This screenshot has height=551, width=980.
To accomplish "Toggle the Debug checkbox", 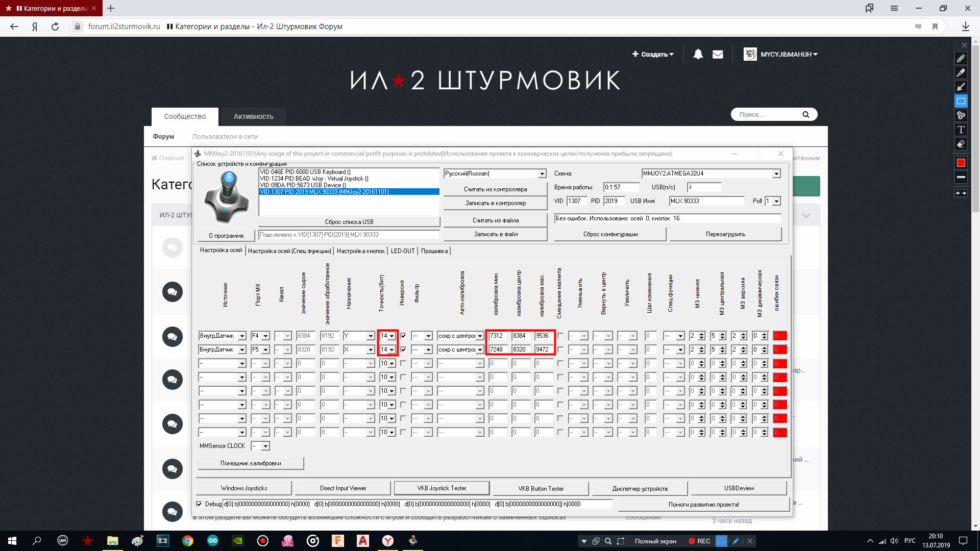I will pos(200,504).
